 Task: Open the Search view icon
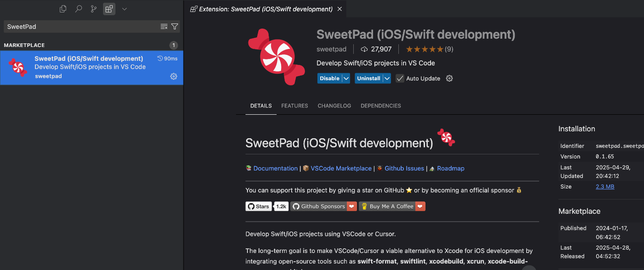pos(79,9)
